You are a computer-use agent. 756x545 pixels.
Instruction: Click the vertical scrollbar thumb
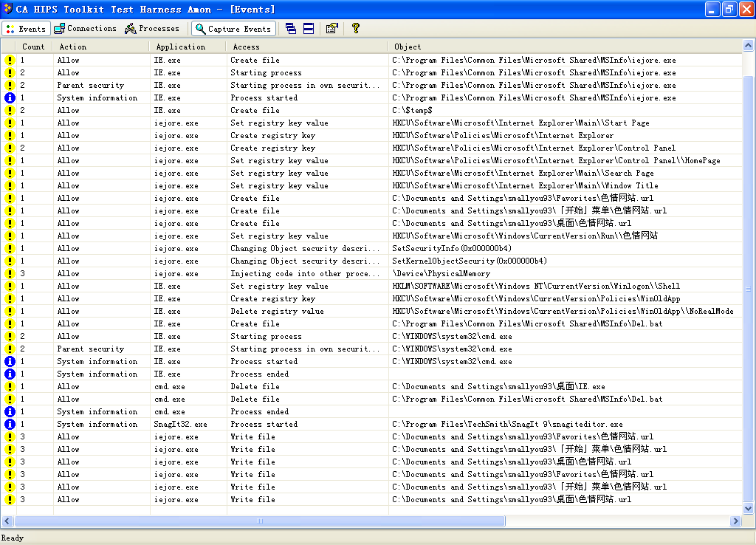coord(748,289)
